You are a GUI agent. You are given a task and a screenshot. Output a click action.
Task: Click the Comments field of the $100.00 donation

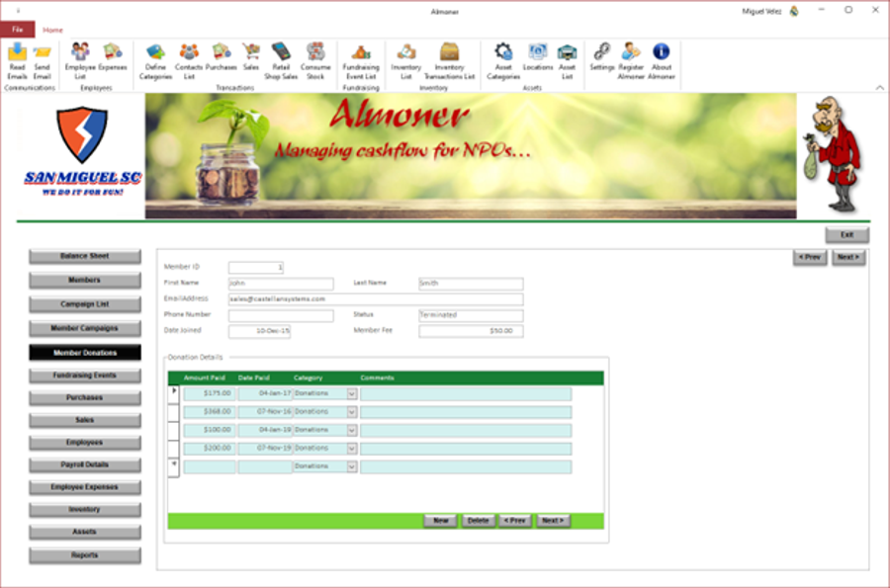click(466, 430)
